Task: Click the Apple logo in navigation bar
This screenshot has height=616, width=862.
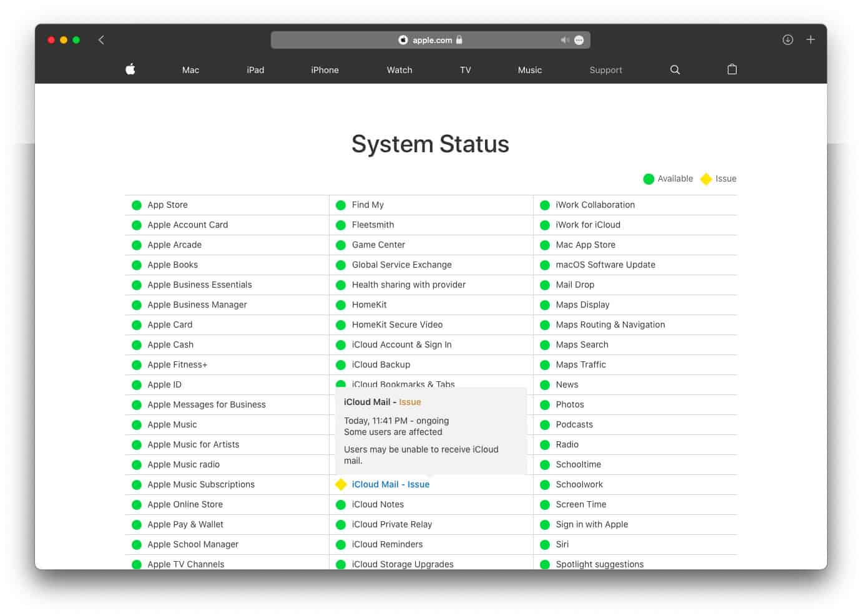Action: coord(130,69)
